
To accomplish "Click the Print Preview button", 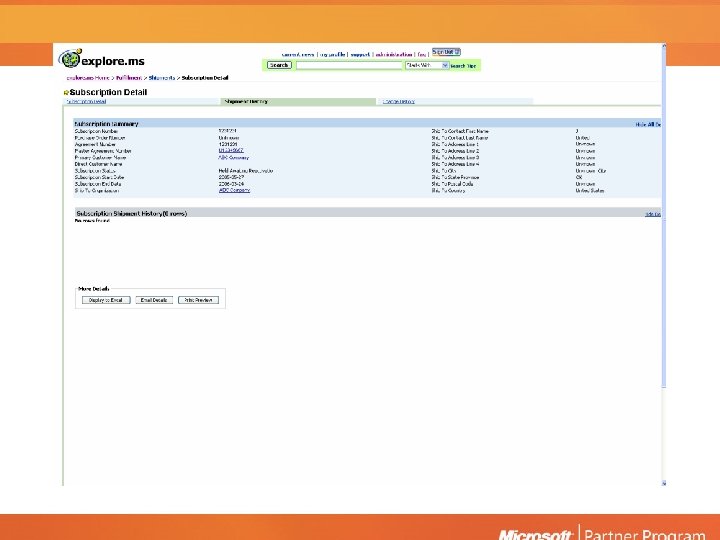I will [x=198, y=300].
